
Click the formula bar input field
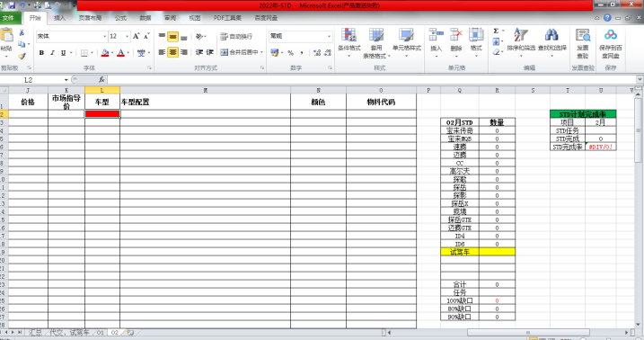[x=372, y=80]
